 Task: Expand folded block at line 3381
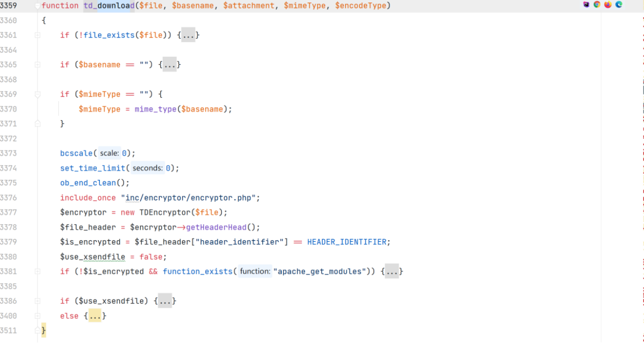click(x=38, y=271)
